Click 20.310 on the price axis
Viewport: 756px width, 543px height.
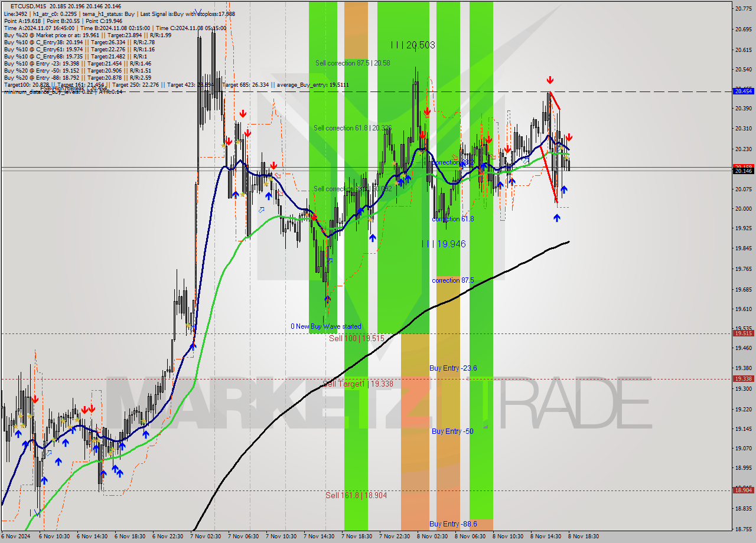(743, 129)
